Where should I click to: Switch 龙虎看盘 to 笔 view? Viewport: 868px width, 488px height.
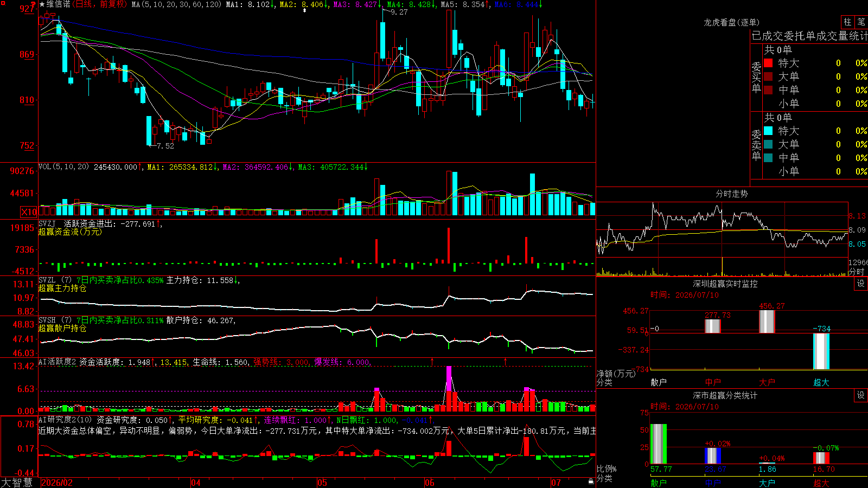pyautogui.click(x=861, y=22)
